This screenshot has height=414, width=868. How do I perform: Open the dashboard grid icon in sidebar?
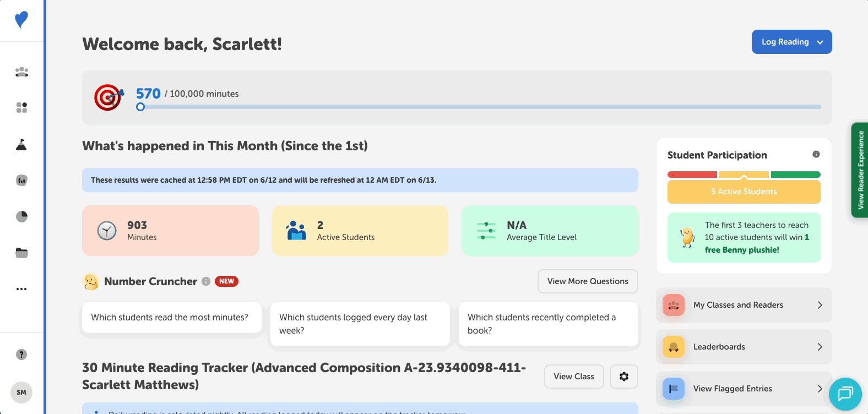pyautogui.click(x=21, y=107)
